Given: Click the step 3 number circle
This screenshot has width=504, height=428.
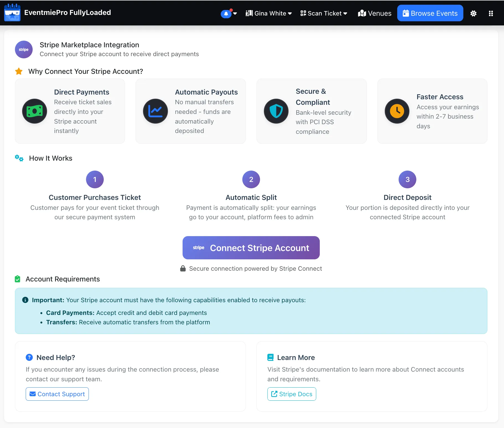Looking at the screenshot, I should point(407,179).
